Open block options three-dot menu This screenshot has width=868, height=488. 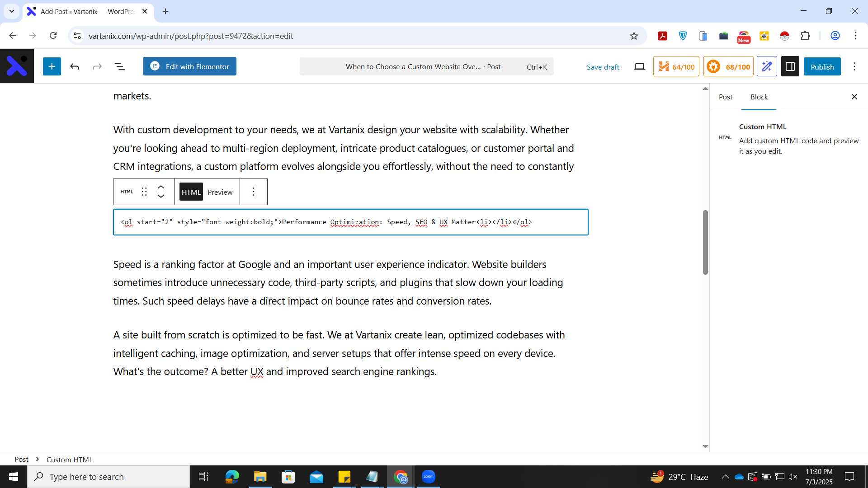[254, 192]
